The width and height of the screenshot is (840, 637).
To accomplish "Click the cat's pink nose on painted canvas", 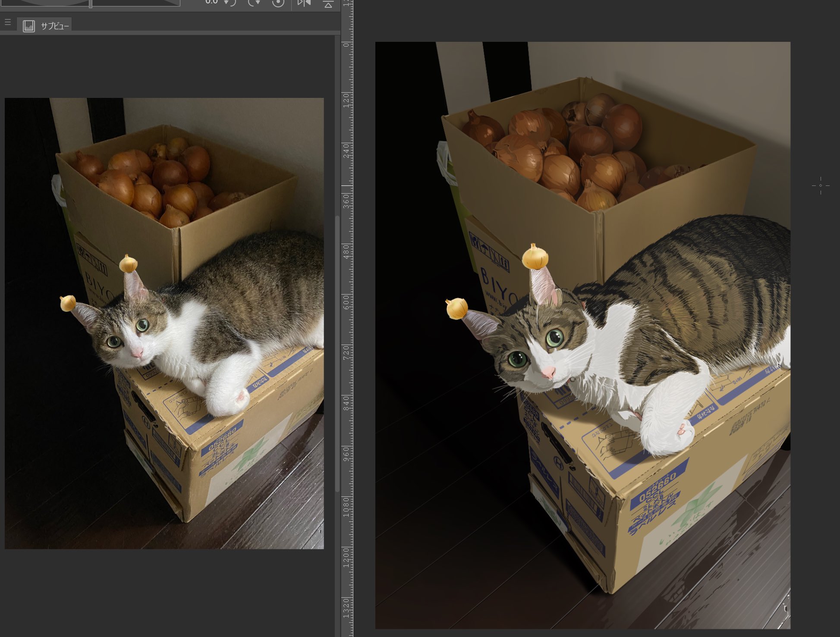I will [x=548, y=372].
